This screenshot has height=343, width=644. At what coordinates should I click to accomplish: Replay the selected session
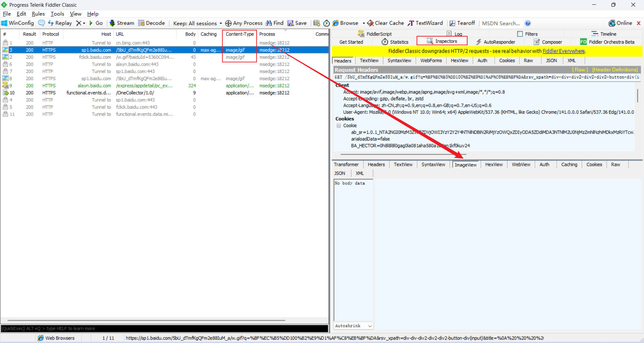coord(60,23)
